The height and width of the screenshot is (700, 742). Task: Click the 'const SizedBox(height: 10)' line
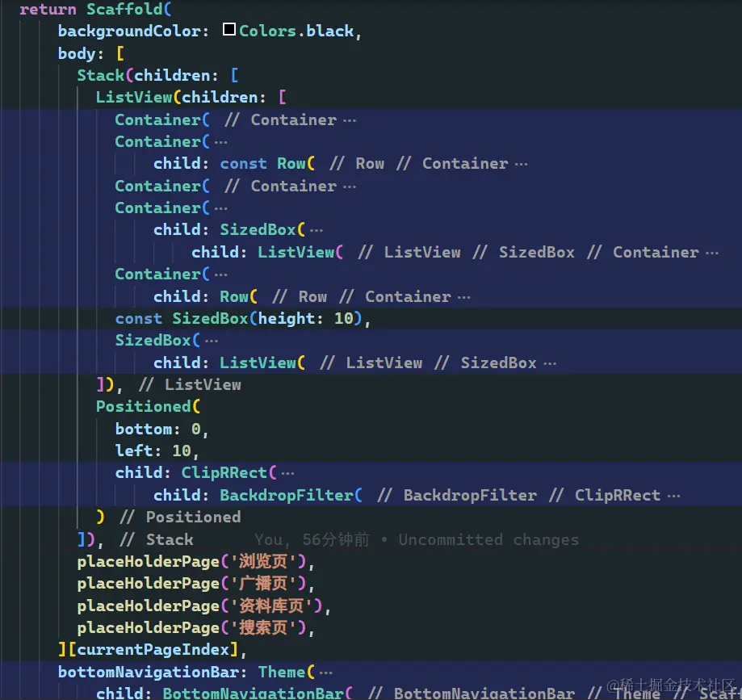click(243, 319)
